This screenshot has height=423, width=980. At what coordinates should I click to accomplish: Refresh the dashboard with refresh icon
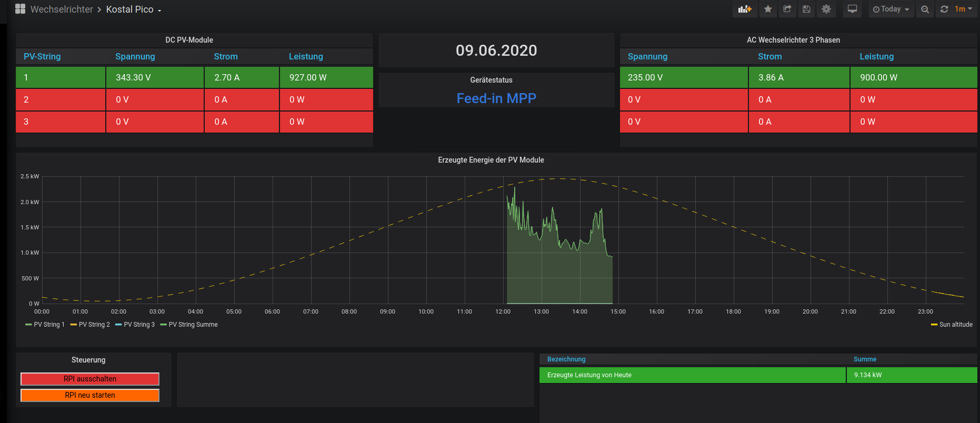point(944,9)
